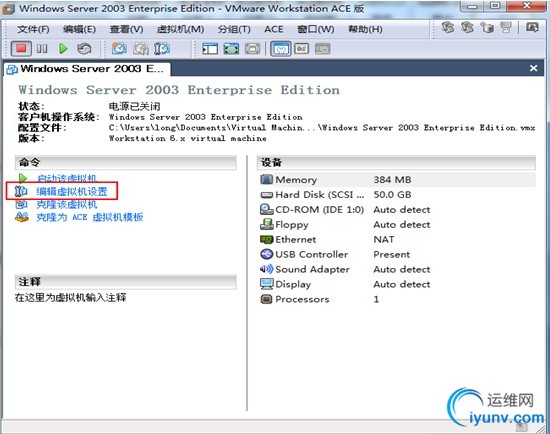The image size is (550, 434).
Task: Click the NAT Ethernet value
Action: [384, 239]
